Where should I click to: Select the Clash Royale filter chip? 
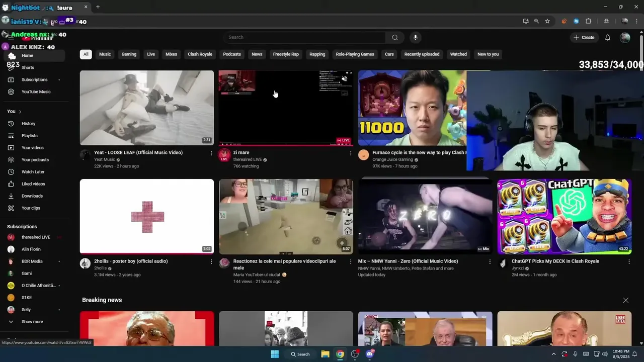(200, 54)
